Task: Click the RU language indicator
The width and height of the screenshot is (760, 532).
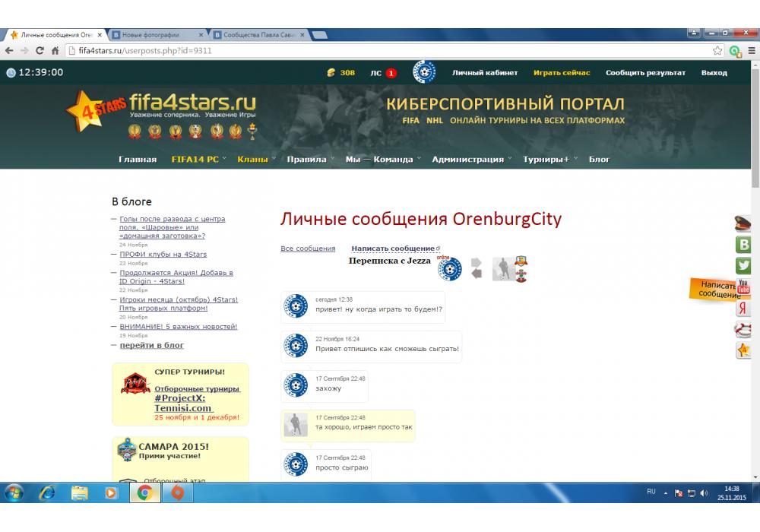Action: pyautogui.click(x=651, y=492)
